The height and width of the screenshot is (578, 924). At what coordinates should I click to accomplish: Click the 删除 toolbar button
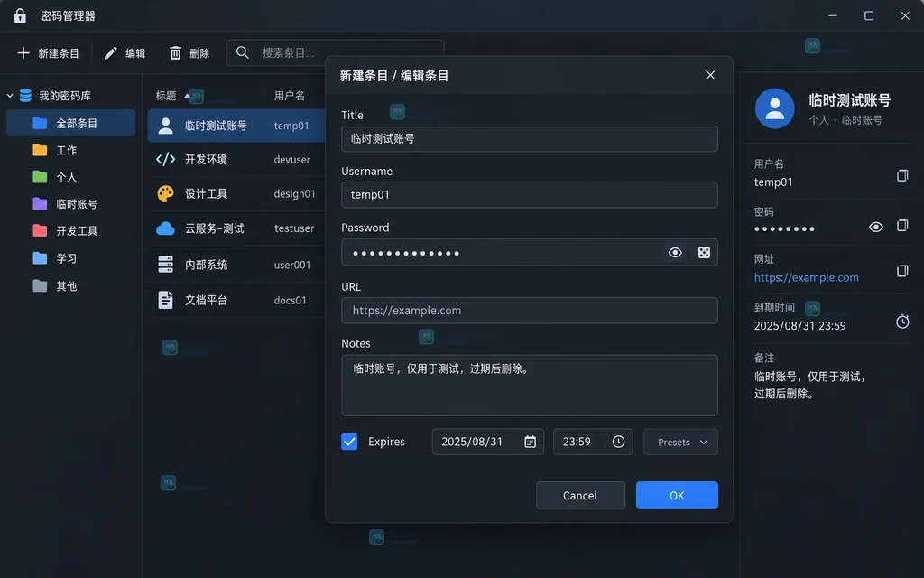[189, 53]
